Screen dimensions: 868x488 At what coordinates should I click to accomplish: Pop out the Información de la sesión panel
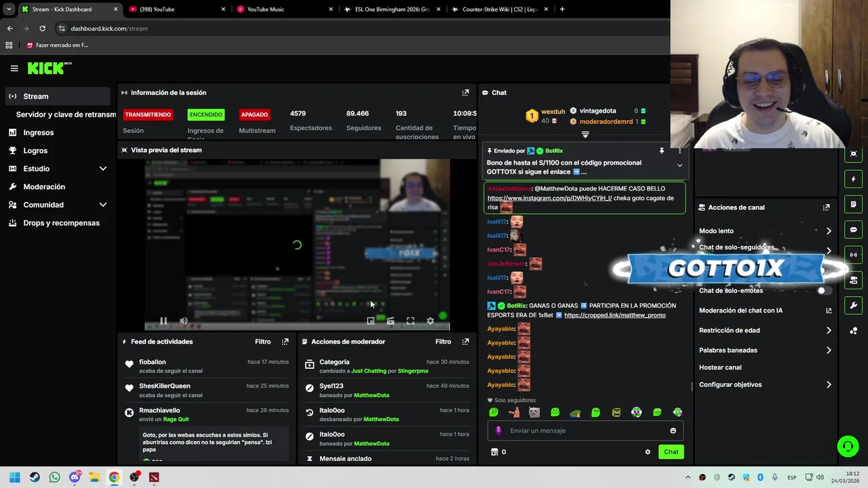465,93
